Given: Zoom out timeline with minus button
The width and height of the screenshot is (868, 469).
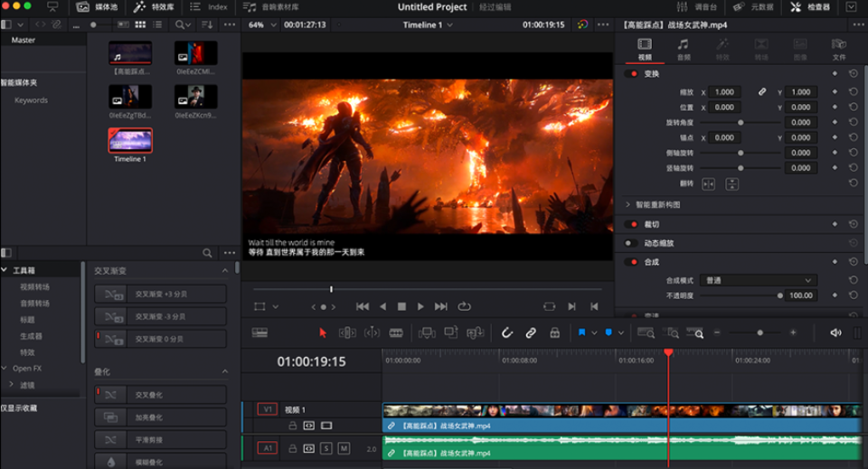Looking at the screenshot, I should (x=717, y=333).
